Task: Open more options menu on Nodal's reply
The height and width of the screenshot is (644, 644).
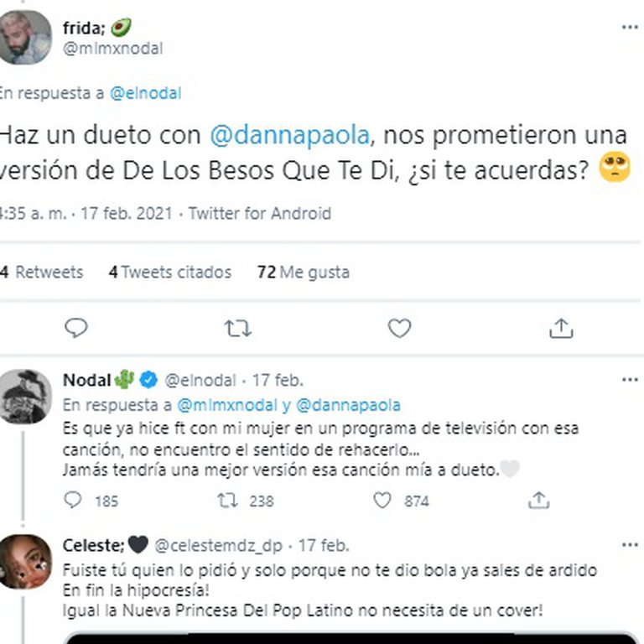Action: tap(630, 380)
